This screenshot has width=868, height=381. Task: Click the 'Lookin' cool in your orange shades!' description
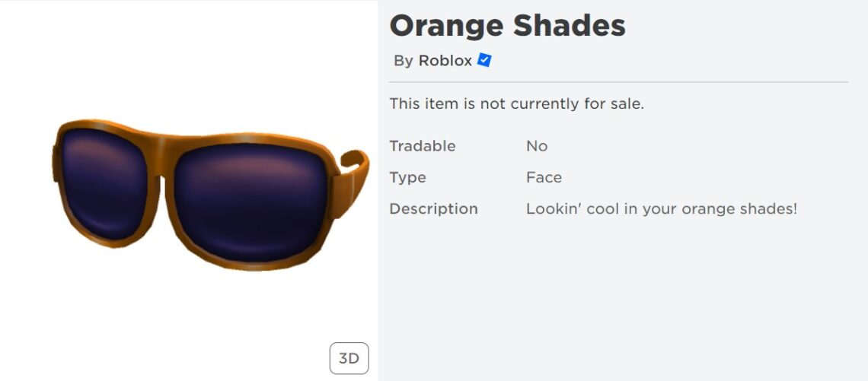[x=662, y=209]
